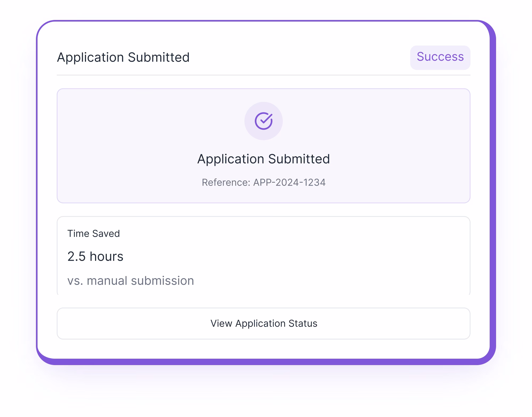
Task: Click the vs. manual submission caption
Action: point(131,280)
